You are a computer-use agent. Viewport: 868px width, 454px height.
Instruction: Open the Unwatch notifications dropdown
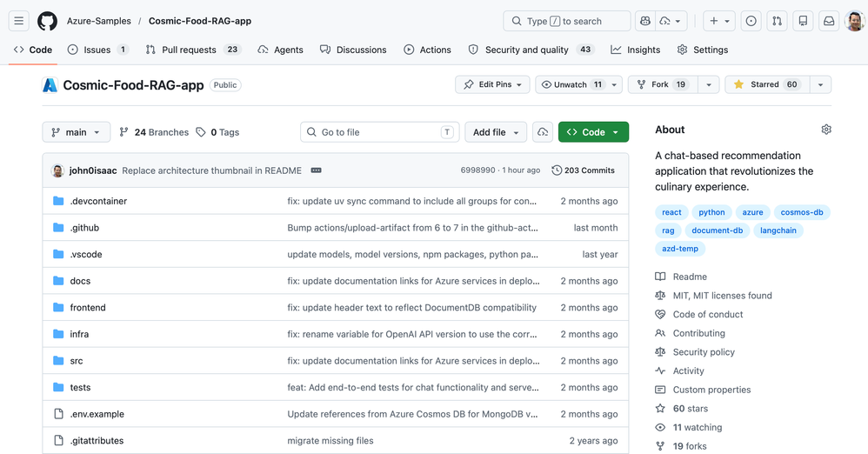[x=578, y=84]
